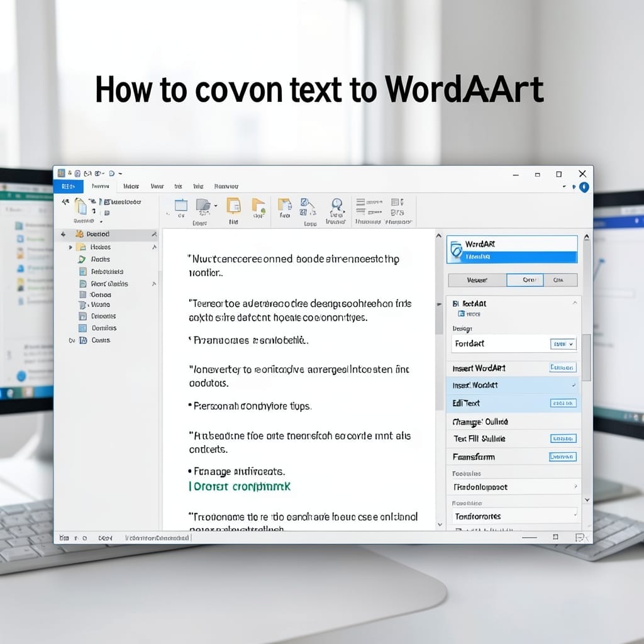Select the middle Oror tab in WordArt panel
Screen dimensions: 644x644
[x=525, y=280]
